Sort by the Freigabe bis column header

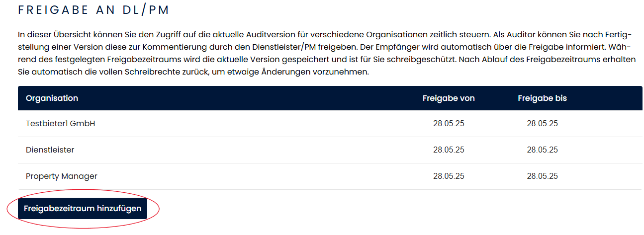click(542, 98)
